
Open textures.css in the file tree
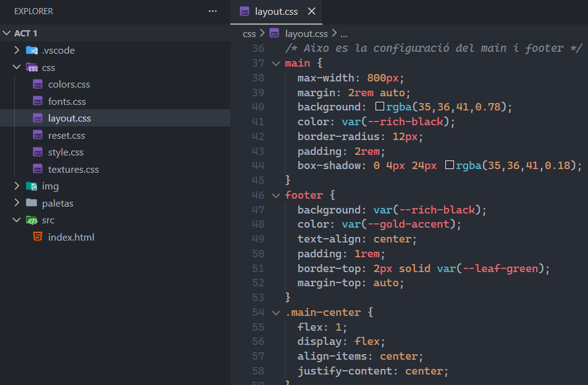pos(73,169)
